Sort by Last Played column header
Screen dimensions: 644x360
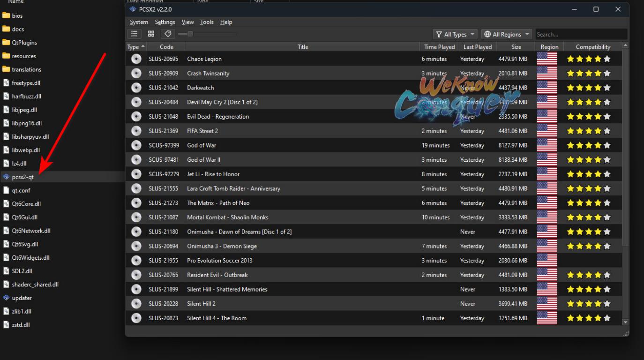coord(477,47)
